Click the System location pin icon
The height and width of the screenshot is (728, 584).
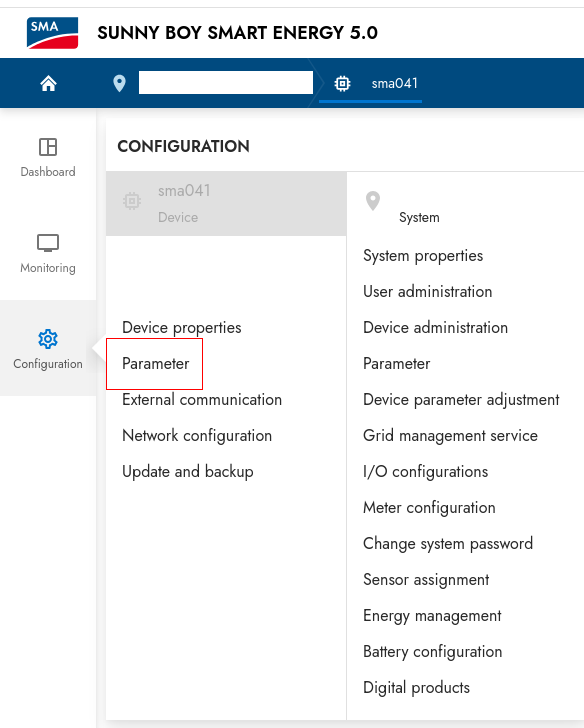pyautogui.click(x=373, y=201)
